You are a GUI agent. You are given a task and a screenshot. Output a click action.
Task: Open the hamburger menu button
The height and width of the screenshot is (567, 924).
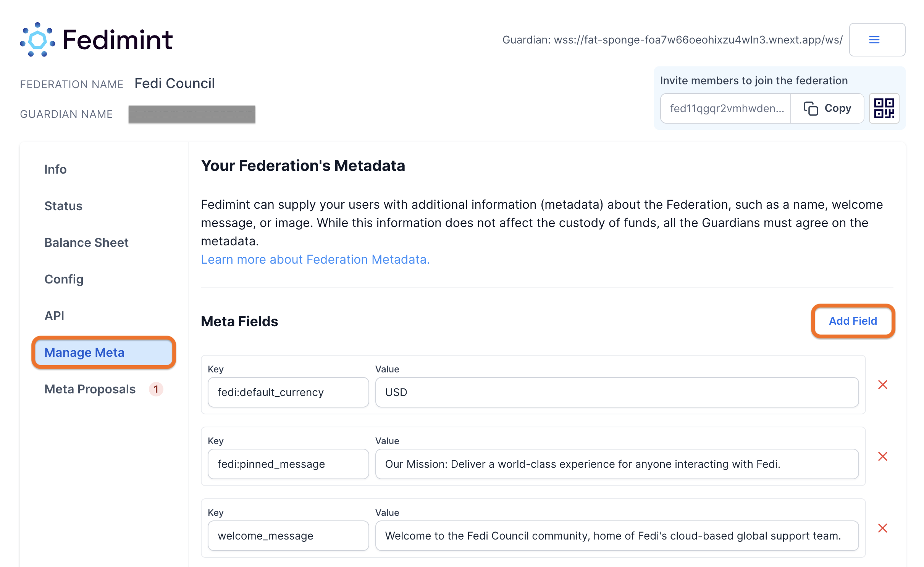(x=877, y=40)
